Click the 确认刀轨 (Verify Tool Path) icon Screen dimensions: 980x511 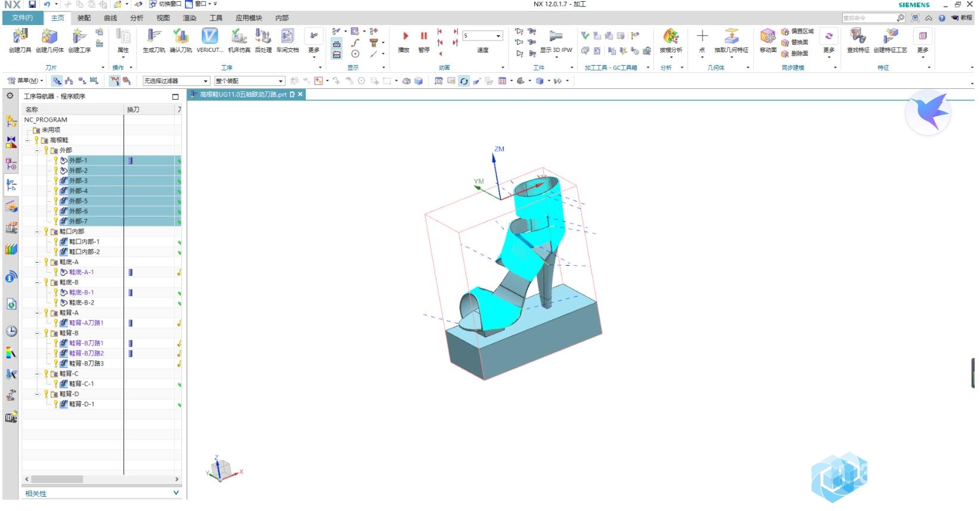tap(180, 40)
